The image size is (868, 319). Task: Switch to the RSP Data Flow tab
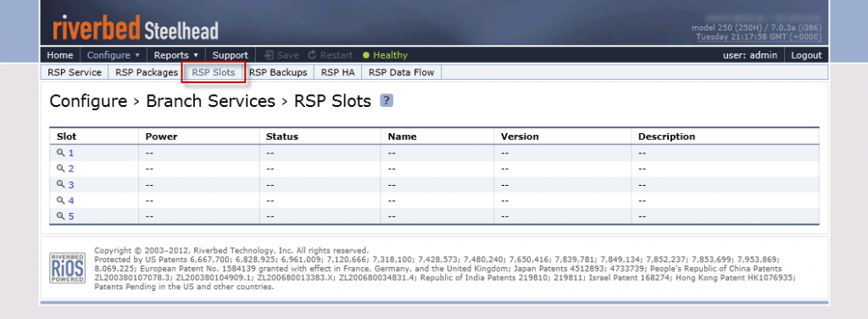tap(401, 72)
